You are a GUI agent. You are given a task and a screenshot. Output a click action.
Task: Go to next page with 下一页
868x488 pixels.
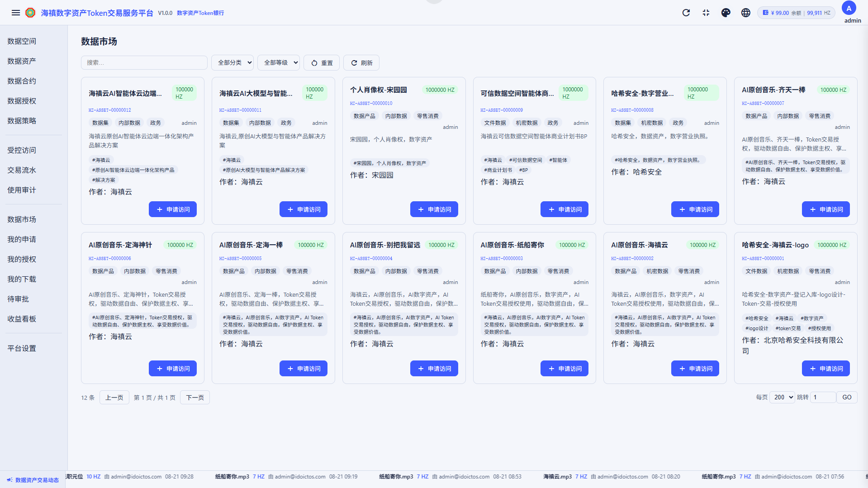195,398
